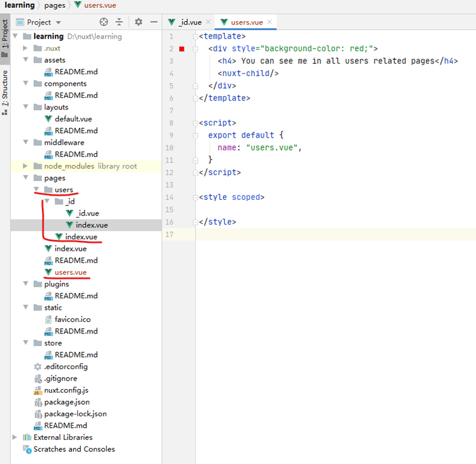
Task: Select the components folder
Action: 65,83
